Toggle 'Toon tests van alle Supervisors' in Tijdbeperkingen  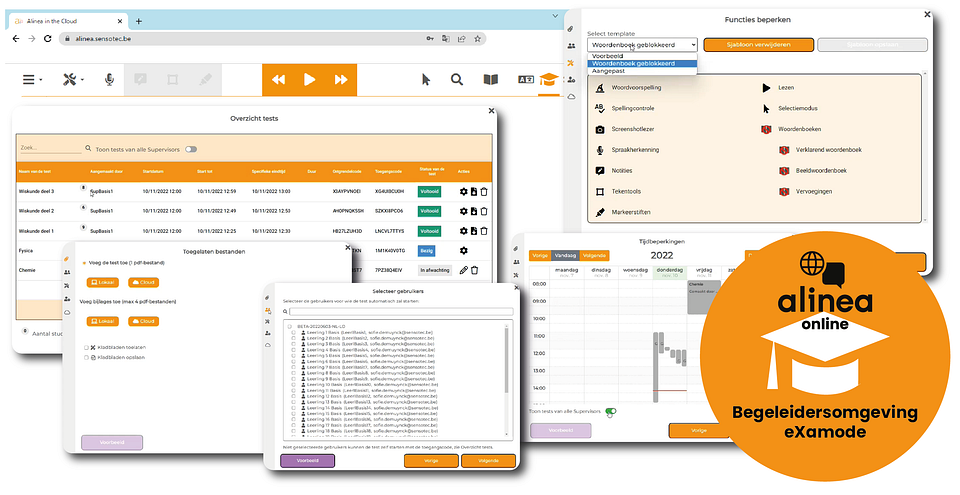pos(610,411)
